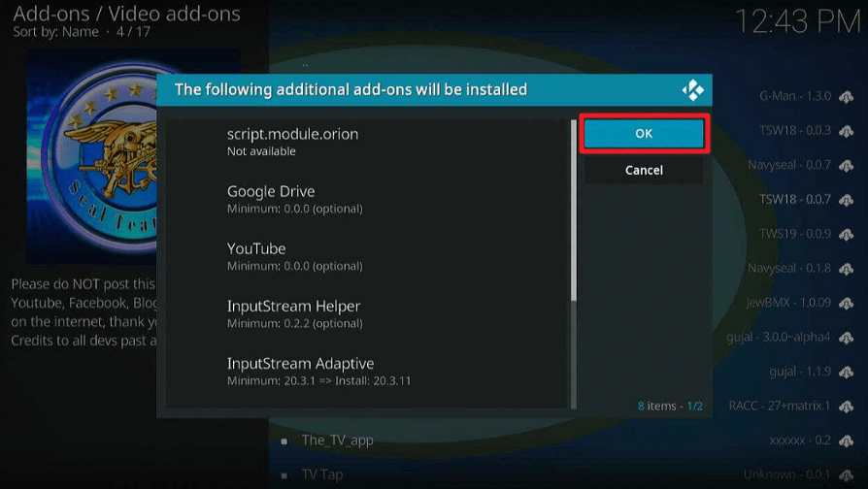This screenshot has width=868, height=489.
Task: Click cloud download icon next to G-Man
Action: [x=846, y=97]
